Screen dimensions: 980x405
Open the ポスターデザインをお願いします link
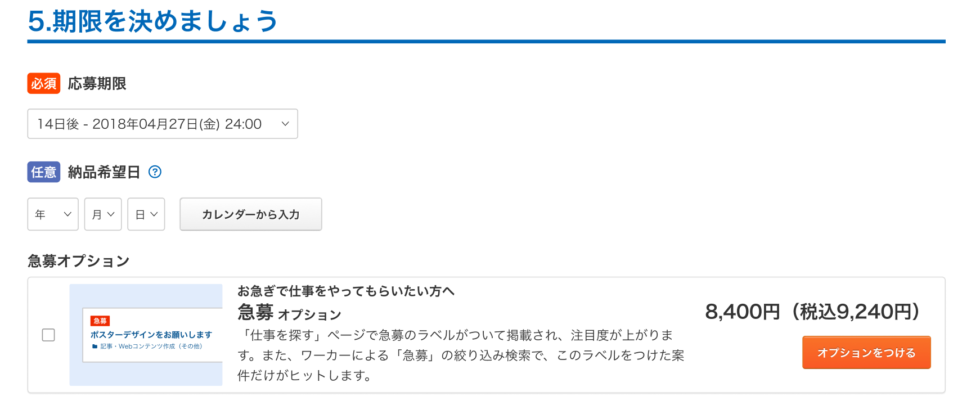151,335
